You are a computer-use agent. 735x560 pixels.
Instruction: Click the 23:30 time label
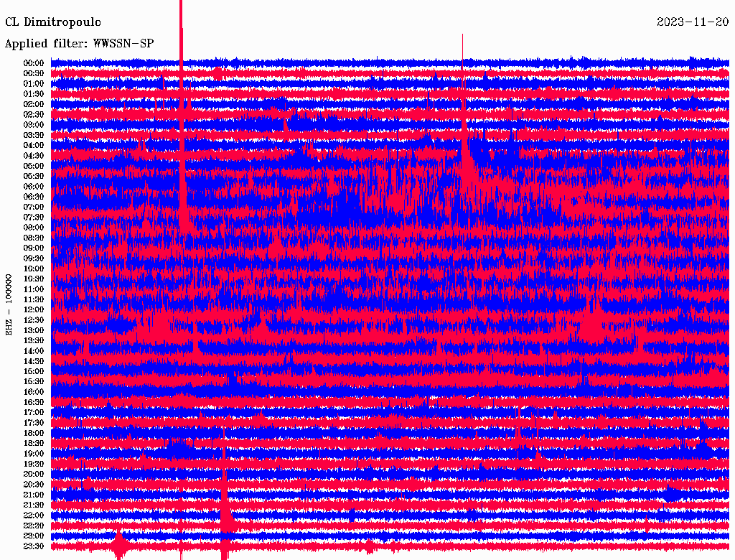(34, 546)
